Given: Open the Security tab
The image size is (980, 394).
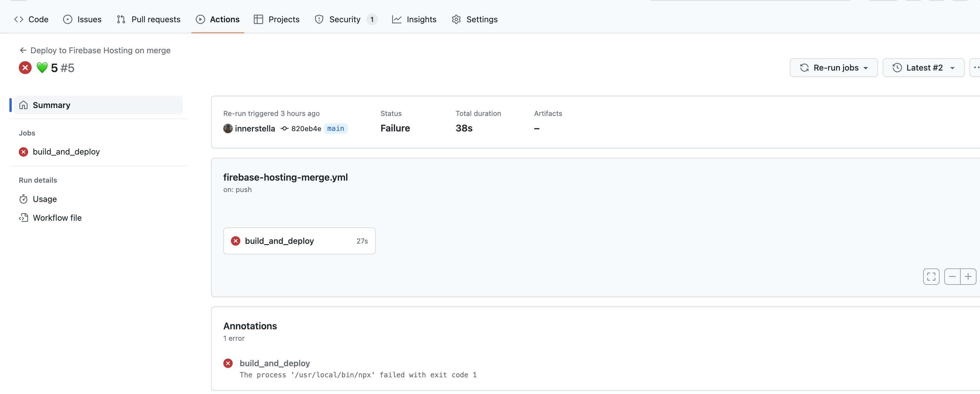Looking at the screenshot, I should pyautogui.click(x=346, y=19).
